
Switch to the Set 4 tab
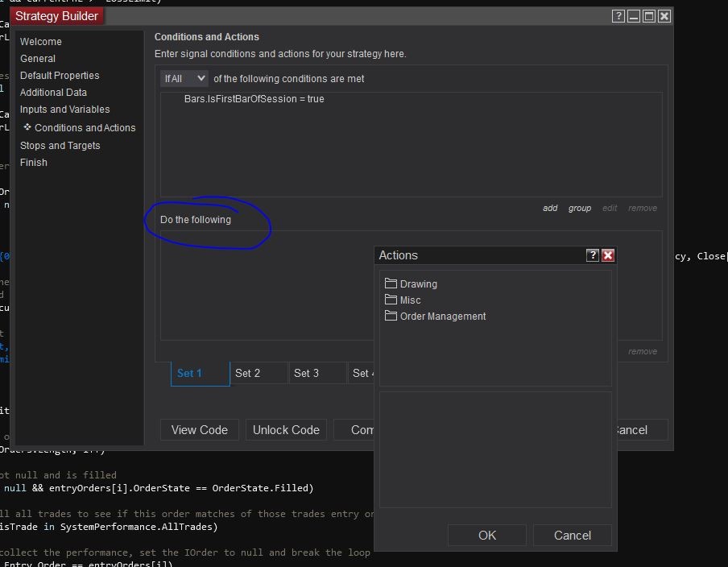point(363,374)
